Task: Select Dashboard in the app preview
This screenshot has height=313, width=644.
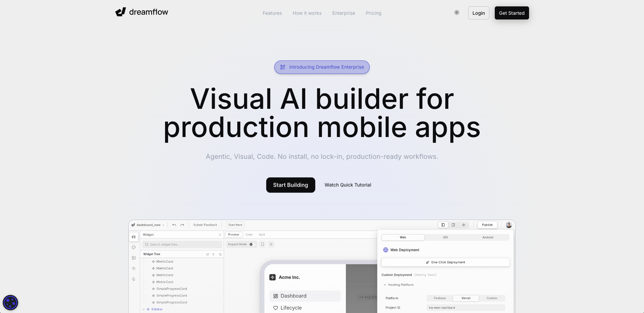Action: [305, 296]
